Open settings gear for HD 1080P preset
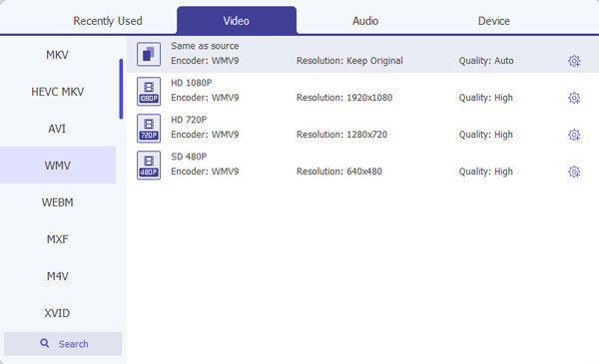The width and height of the screenshot is (599, 364). click(x=574, y=98)
